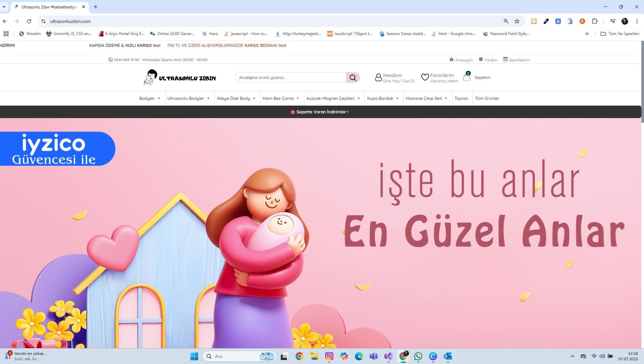Open the E-Arşiv Portal Giriş bookmark
The width and height of the screenshot is (644, 364).
pyautogui.click(x=121, y=34)
